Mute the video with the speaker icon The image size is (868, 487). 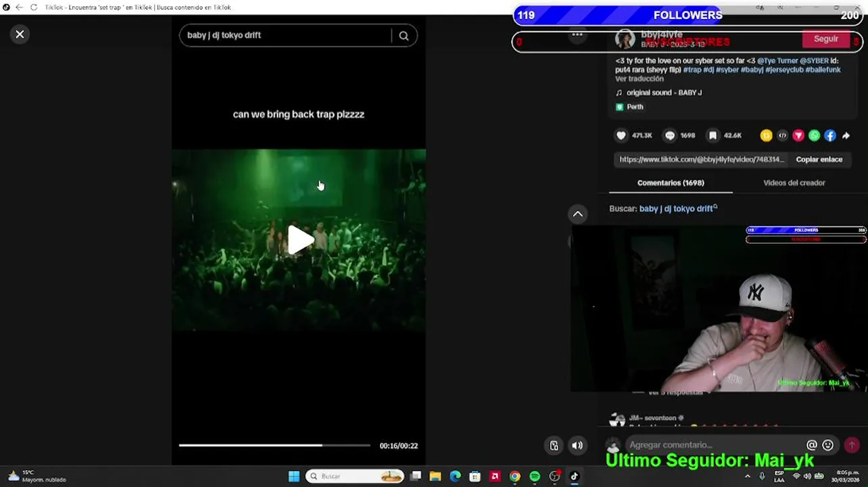tap(577, 445)
